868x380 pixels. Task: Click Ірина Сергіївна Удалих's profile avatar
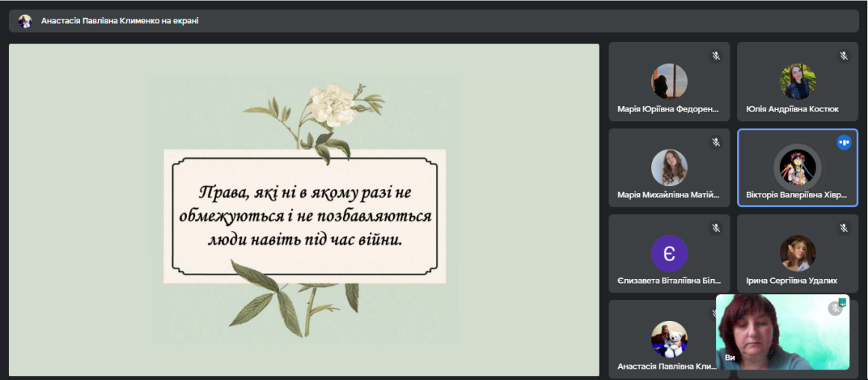point(798,253)
